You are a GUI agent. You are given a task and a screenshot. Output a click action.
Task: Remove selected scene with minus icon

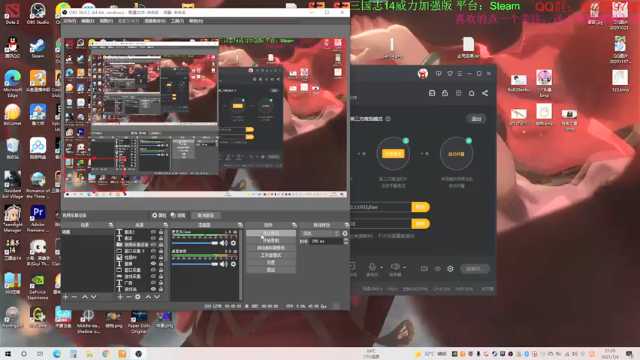click(74, 297)
